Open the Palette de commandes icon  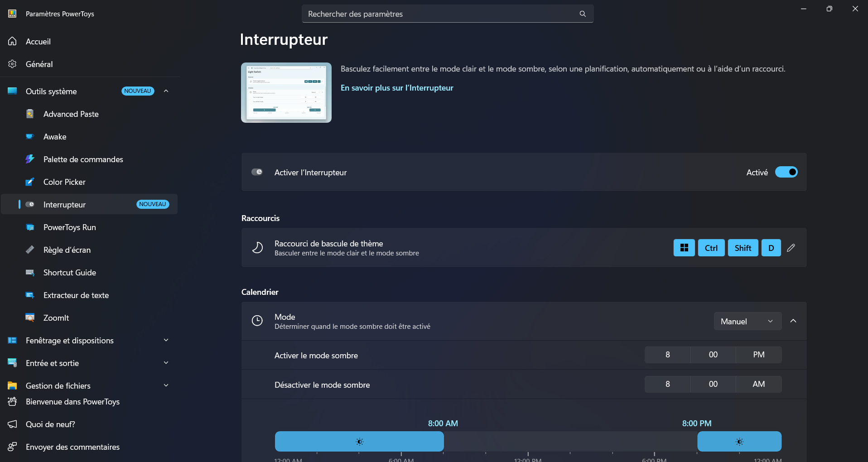tap(29, 159)
